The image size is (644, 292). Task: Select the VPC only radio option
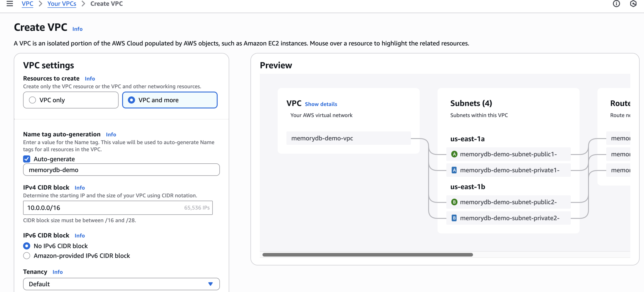[32, 100]
